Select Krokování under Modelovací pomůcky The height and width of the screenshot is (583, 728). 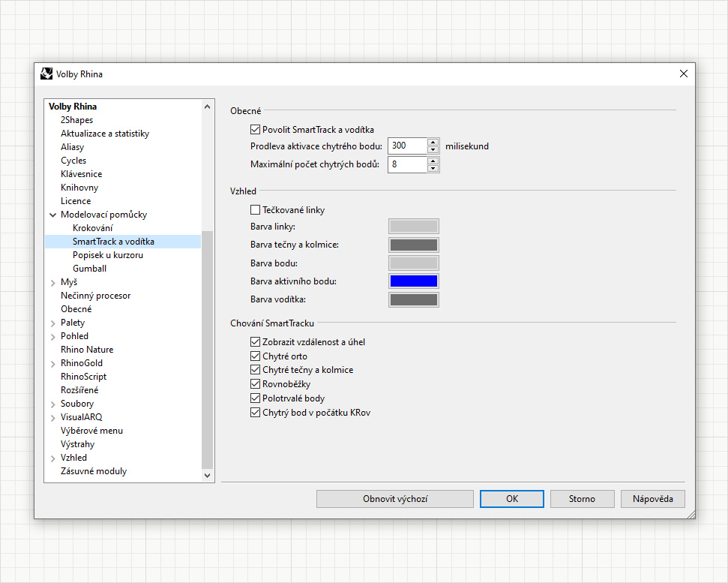click(x=93, y=227)
